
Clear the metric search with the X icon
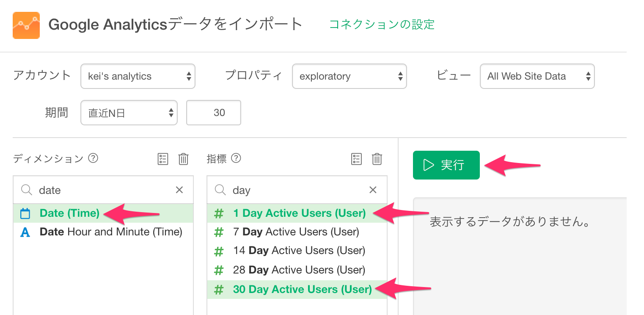tap(373, 190)
